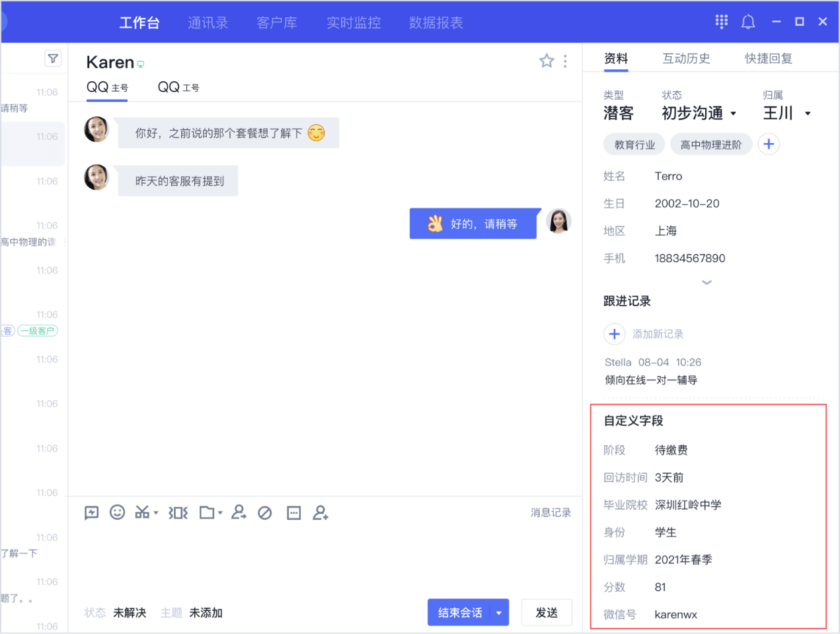Click the region value 上海
This screenshot has height=634, width=840.
[x=666, y=231]
